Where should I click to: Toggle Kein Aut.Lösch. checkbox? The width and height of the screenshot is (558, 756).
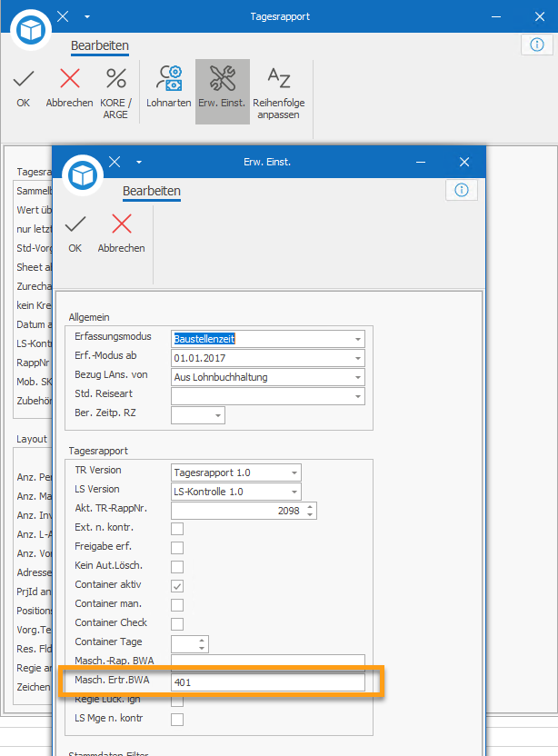(x=177, y=566)
